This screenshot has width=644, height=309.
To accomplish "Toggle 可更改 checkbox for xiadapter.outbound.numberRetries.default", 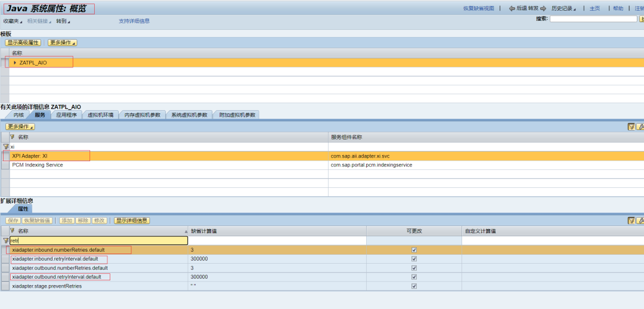I will [414, 268].
